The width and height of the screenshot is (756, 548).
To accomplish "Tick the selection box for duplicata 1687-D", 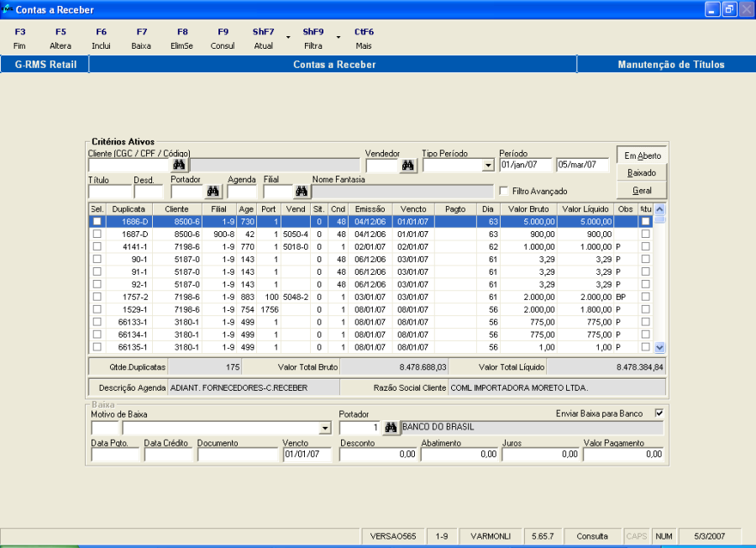I will (97, 234).
